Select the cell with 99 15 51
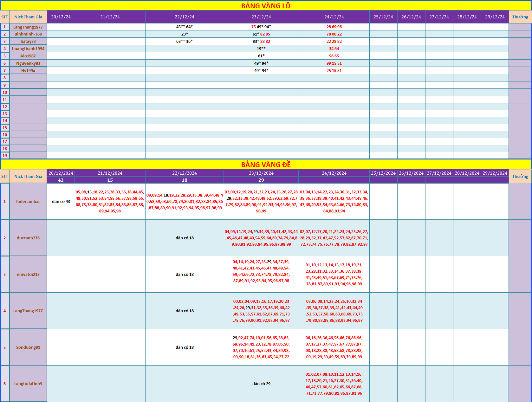 pos(334,63)
